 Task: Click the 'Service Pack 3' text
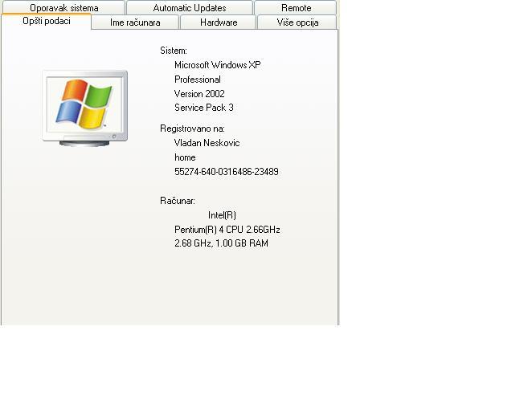point(204,108)
